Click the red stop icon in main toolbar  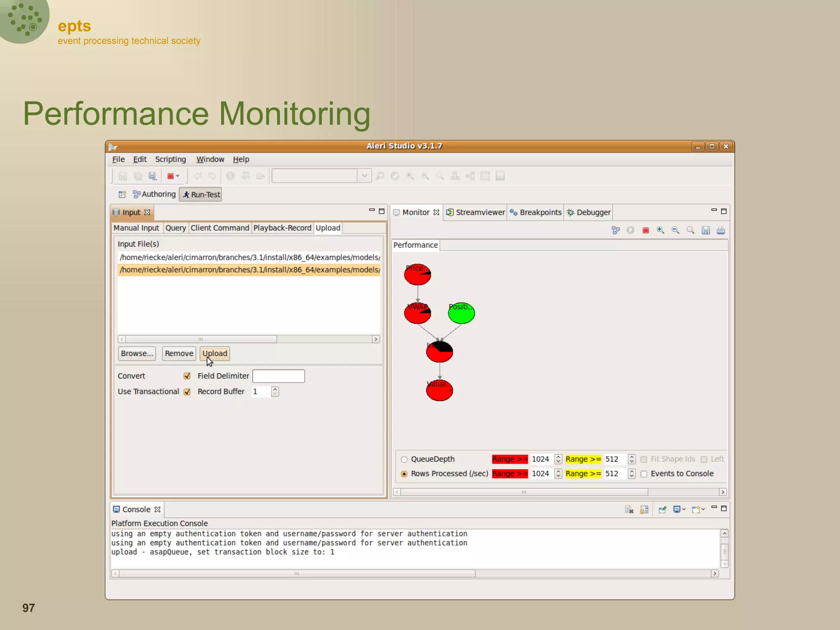(171, 176)
